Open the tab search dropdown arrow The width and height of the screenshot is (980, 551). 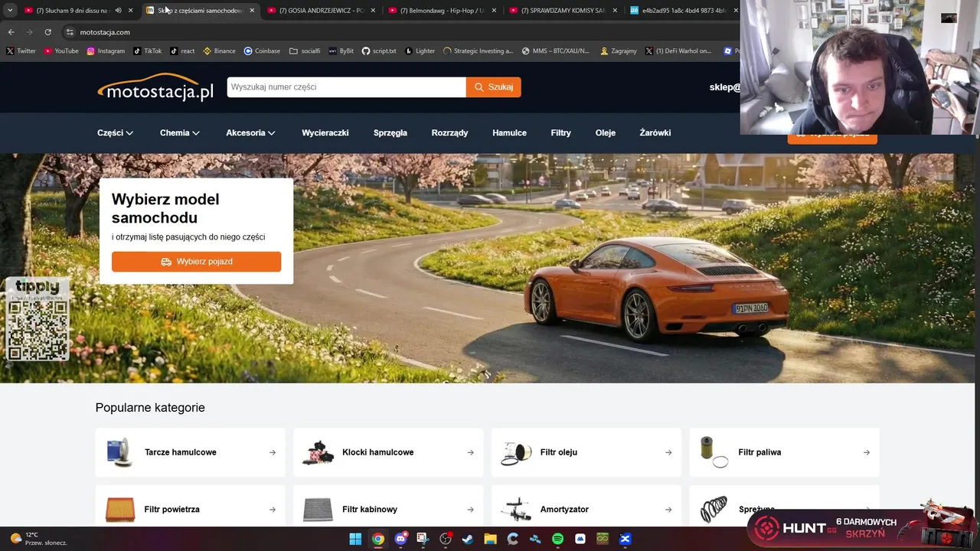10,11
